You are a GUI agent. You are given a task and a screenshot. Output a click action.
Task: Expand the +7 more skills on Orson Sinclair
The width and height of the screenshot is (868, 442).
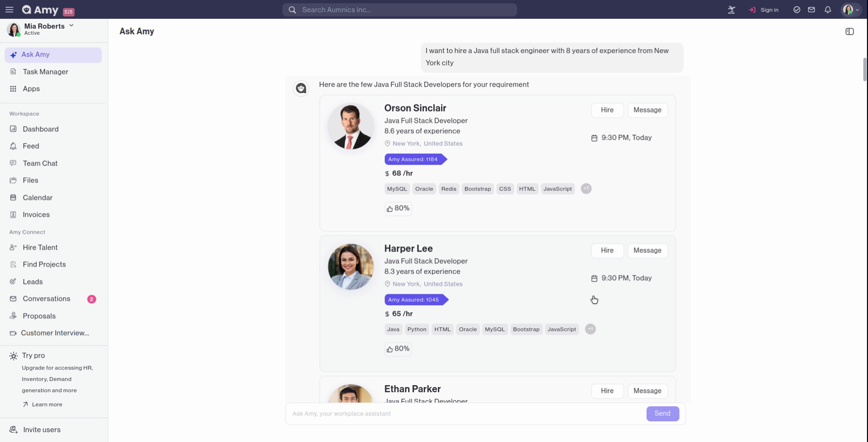pos(586,189)
